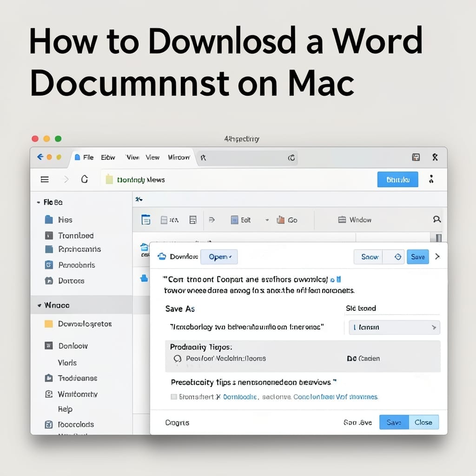Click the save disk icon at top right
This screenshot has width=476, height=476.
[x=416, y=157]
